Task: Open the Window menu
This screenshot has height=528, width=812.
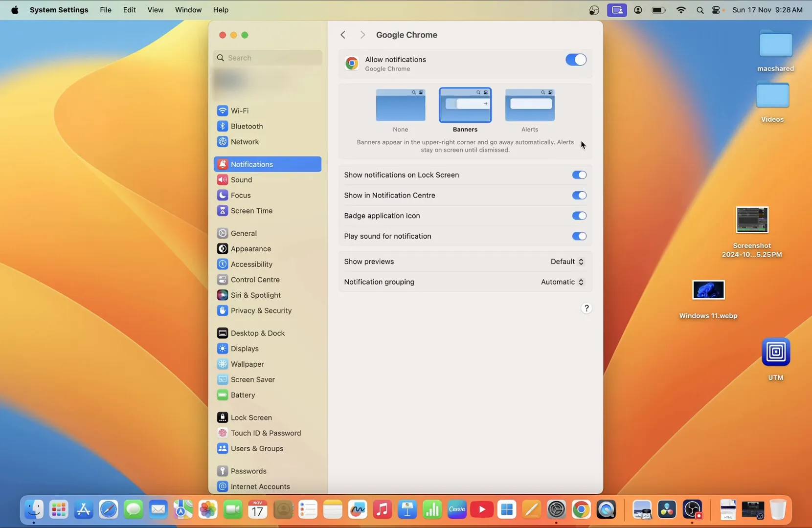Action: point(188,10)
